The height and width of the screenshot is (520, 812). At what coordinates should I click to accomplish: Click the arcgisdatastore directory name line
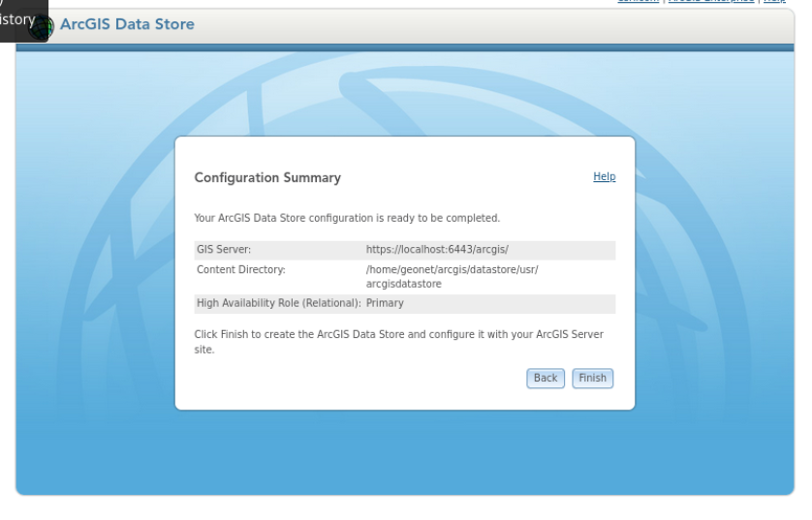(404, 284)
